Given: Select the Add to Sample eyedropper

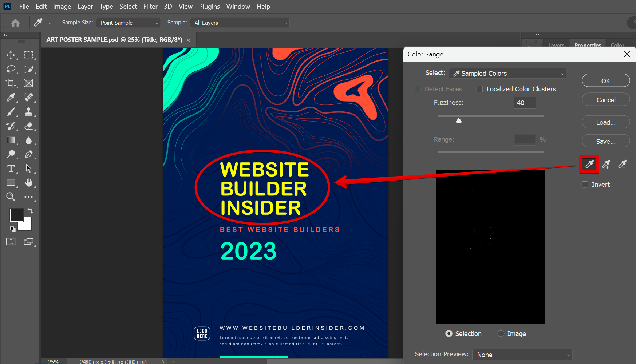Looking at the screenshot, I should point(605,164).
